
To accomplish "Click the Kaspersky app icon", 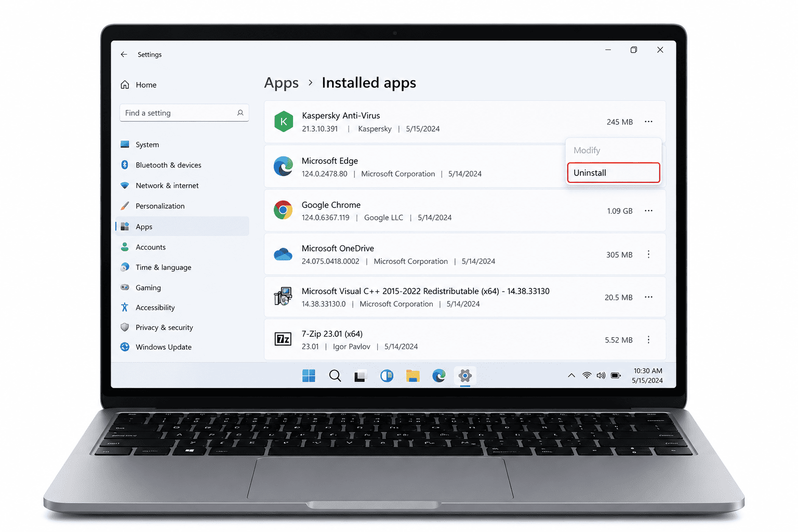I will 284,122.
